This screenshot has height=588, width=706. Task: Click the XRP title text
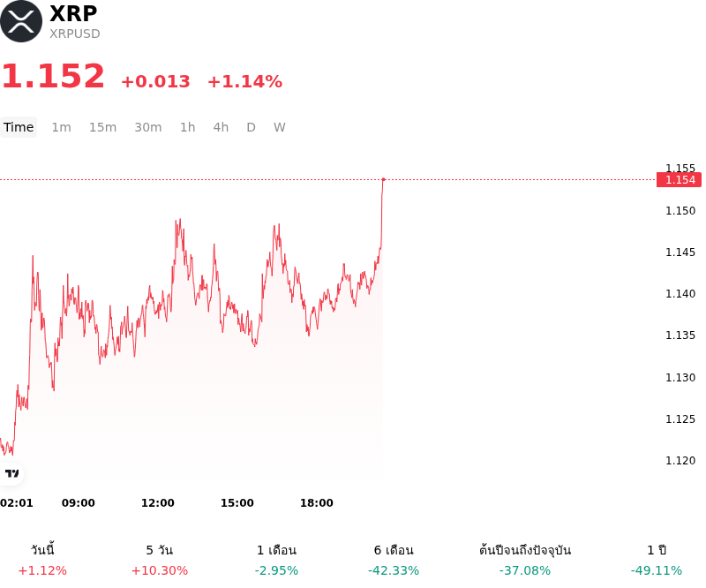click(x=73, y=13)
